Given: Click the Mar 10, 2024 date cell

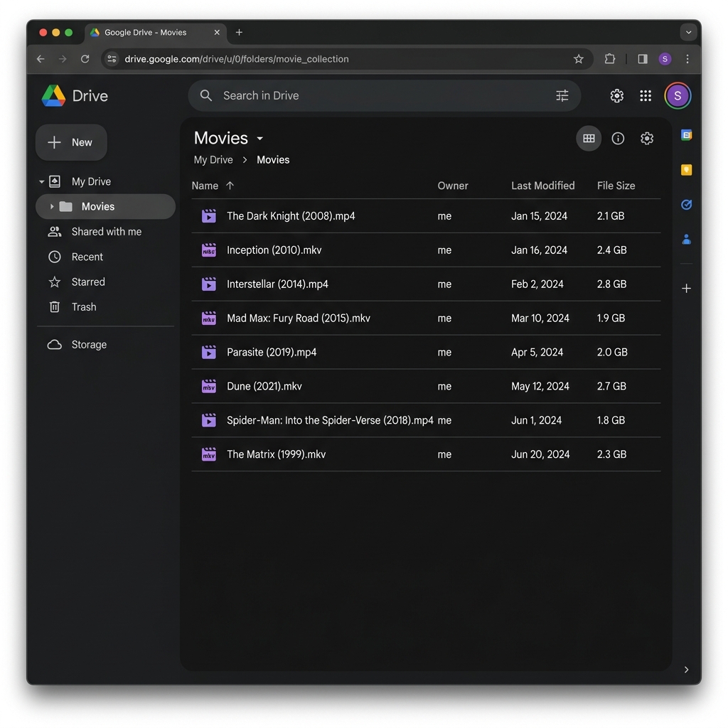Looking at the screenshot, I should point(540,318).
